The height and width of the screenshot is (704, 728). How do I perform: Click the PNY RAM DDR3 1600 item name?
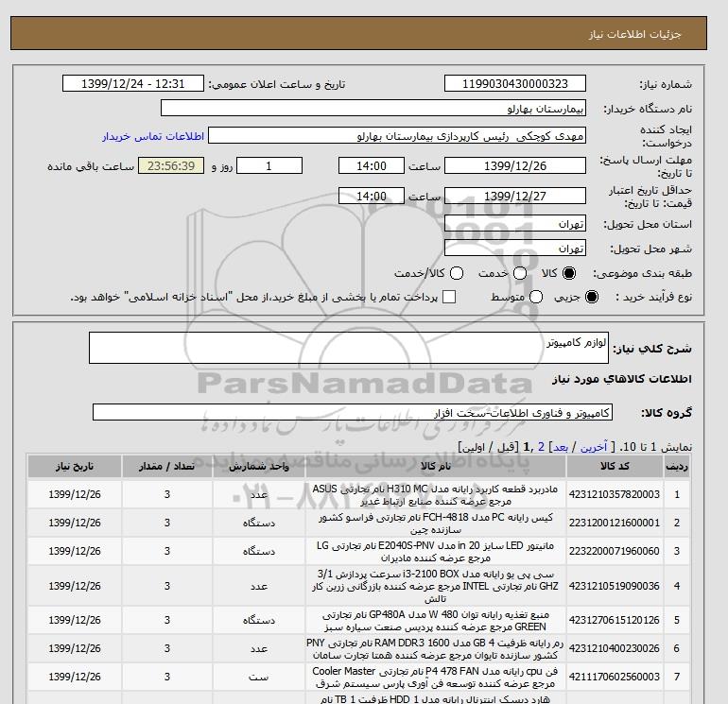pyautogui.click(x=435, y=649)
